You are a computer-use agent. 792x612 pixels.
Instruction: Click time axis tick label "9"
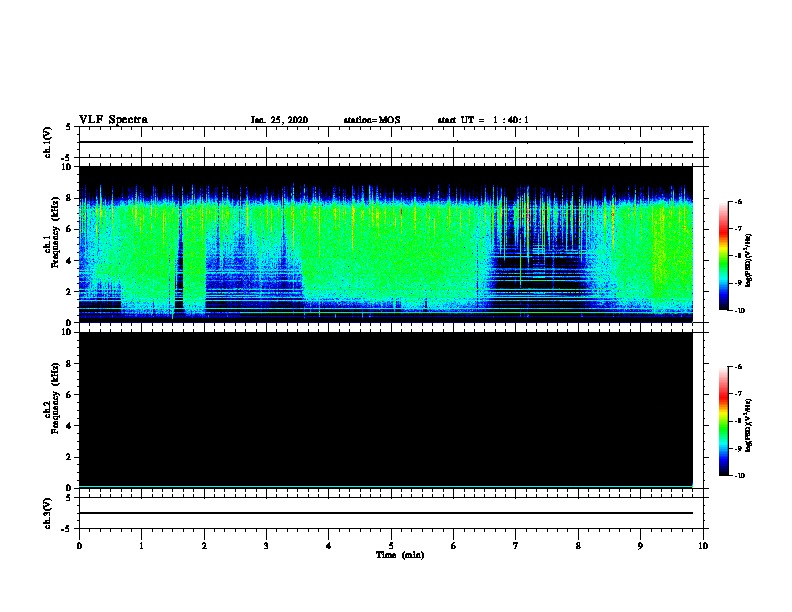tap(640, 546)
